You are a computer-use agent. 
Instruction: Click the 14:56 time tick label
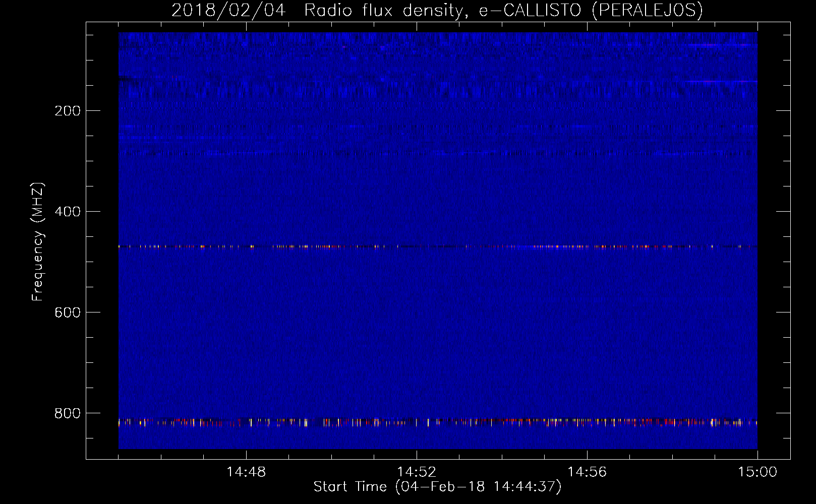coord(587,472)
